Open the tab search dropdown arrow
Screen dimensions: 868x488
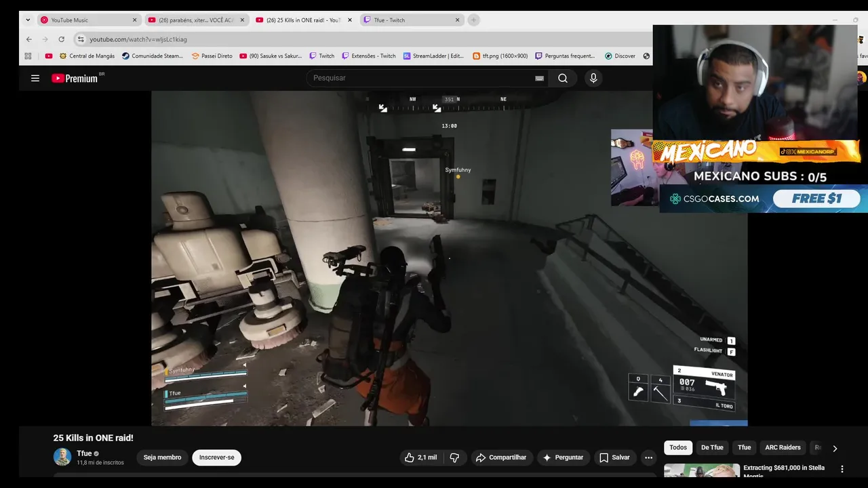click(x=28, y=20)
